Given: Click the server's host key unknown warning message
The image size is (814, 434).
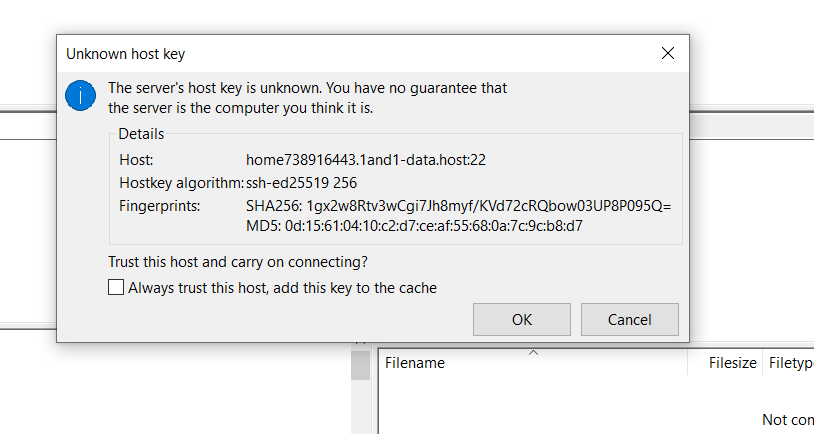Looking at the screenshot, I should pyautogui.click(x=307, y=98).
